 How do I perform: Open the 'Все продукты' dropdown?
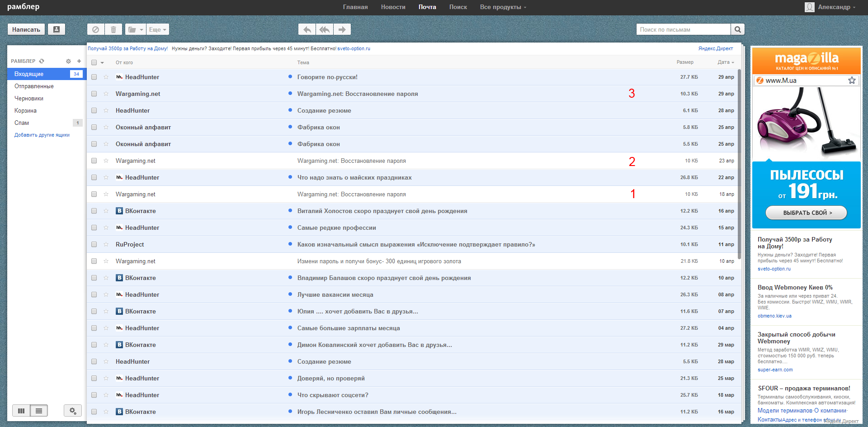coord(503,7)
